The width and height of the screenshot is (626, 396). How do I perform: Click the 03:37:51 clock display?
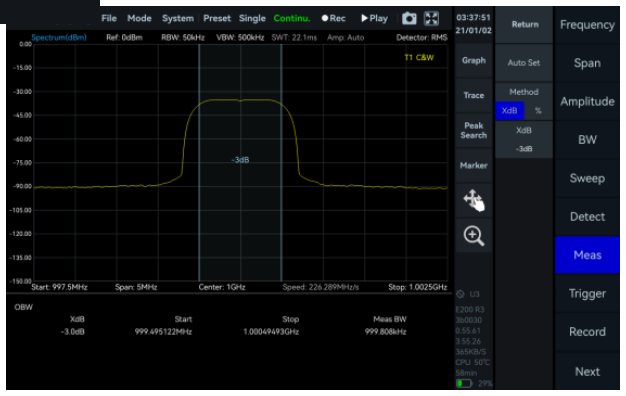point(473,18)
